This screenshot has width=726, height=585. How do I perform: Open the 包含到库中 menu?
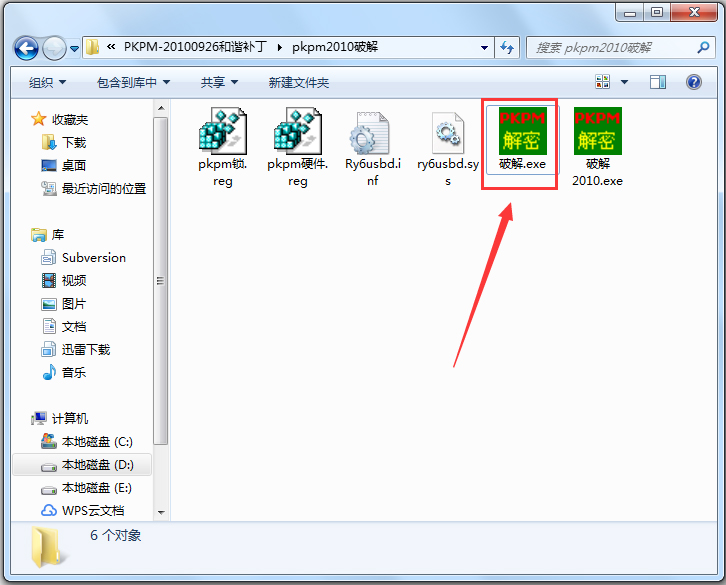click(x=133, y=82)
